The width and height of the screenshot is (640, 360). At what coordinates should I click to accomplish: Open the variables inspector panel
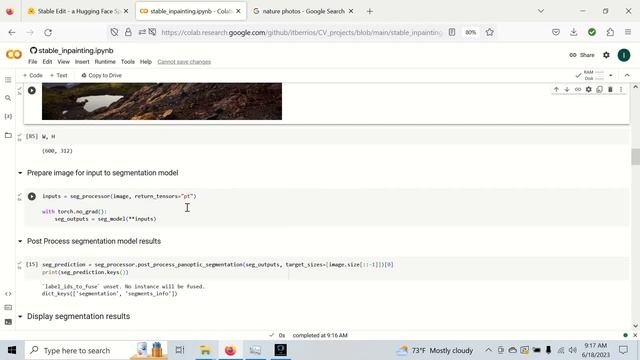[8, 116]
